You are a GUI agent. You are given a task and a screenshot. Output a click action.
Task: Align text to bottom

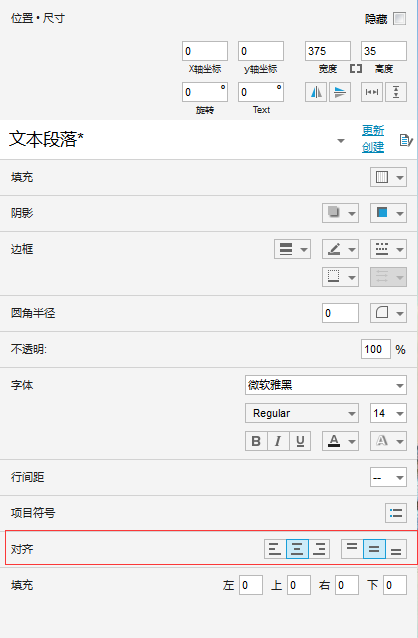pos(396,549)
